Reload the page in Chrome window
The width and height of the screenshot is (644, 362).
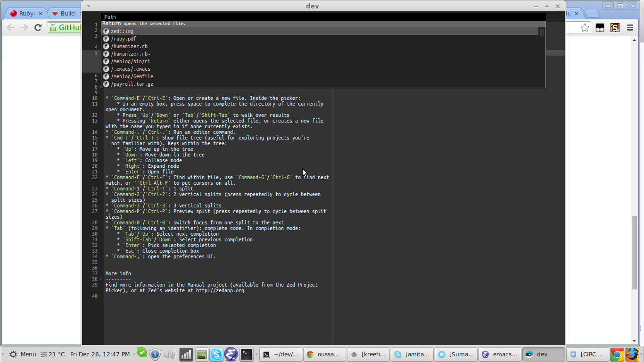point(38,28)
